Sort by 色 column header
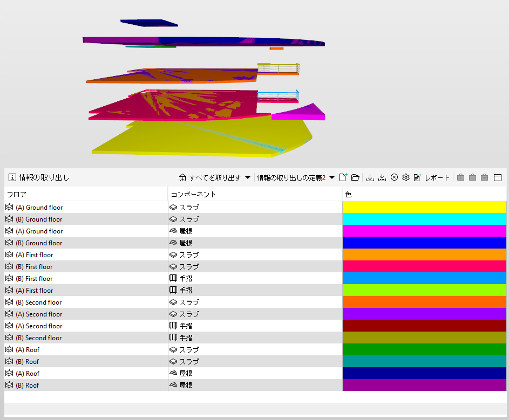The width and height of the screenshot is (509, 420). coord(424,194)
